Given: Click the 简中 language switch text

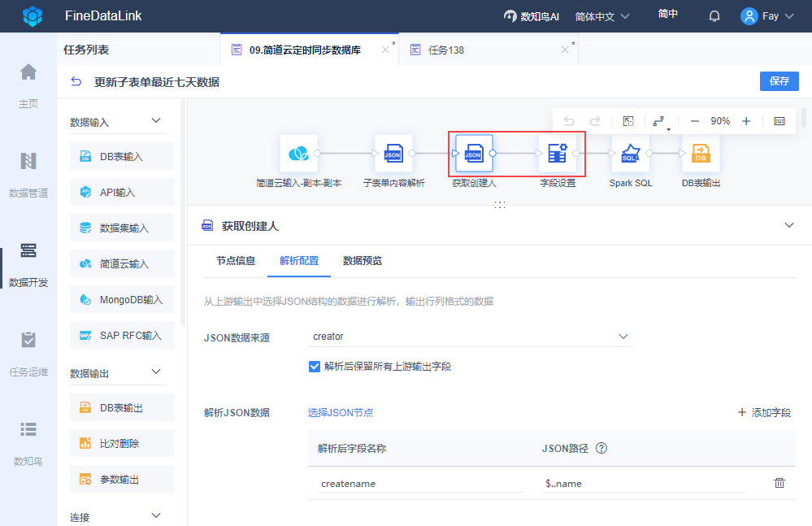Looking at the screenshot, I should pyautogui.click(x=667, y=14).
